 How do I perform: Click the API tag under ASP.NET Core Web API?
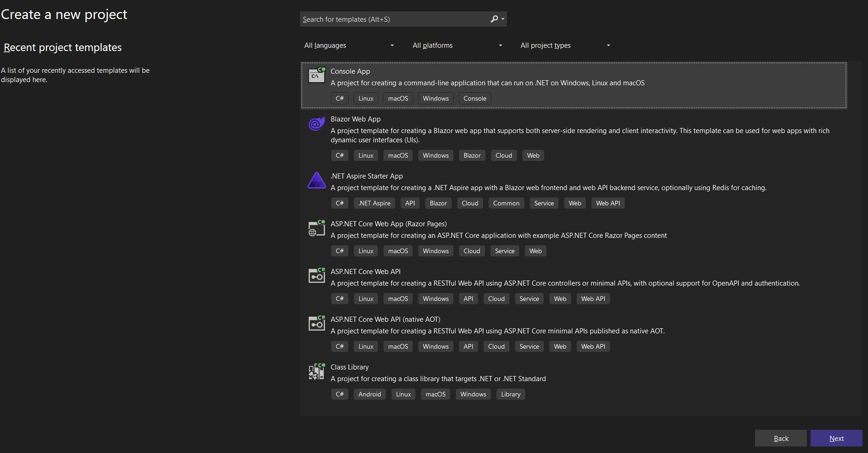tap(468, 299)
